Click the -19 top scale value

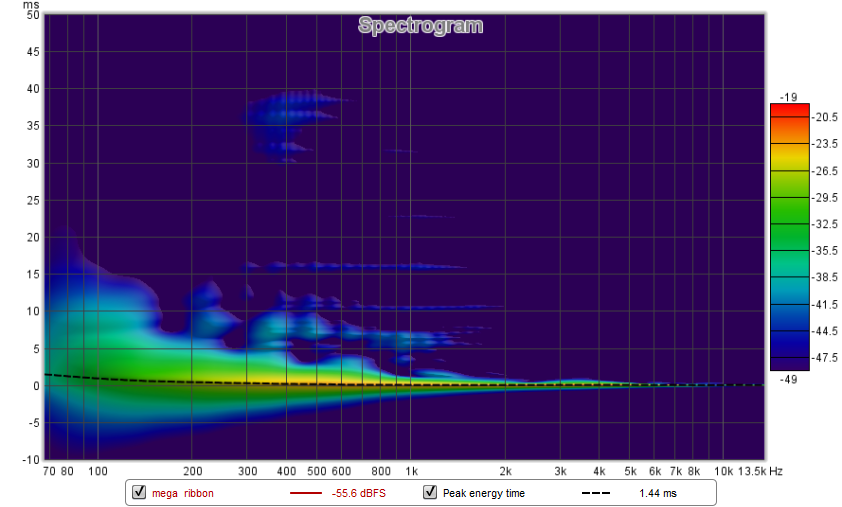click(788, 97)
